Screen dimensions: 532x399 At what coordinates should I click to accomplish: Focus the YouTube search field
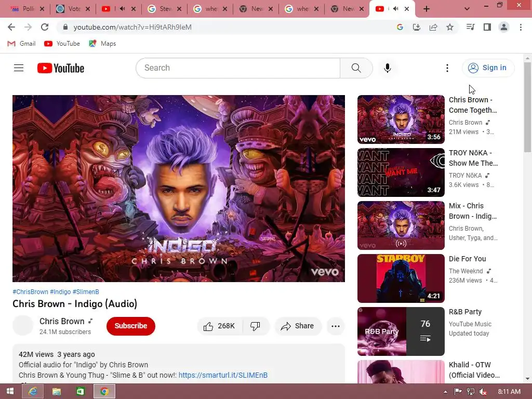(238, 68)
